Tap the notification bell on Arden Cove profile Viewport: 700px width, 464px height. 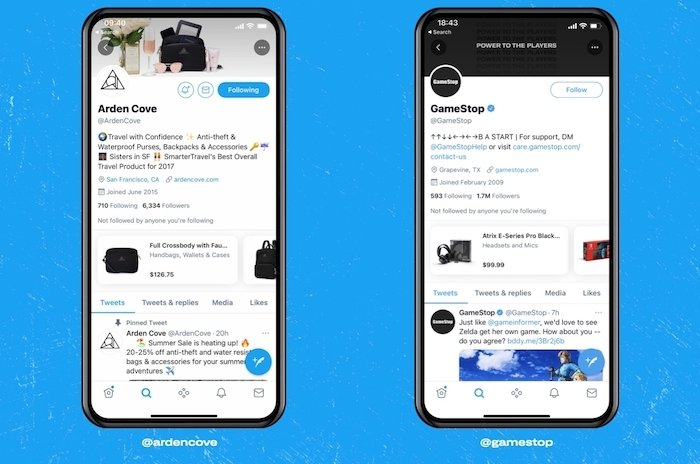click(185, 90)
